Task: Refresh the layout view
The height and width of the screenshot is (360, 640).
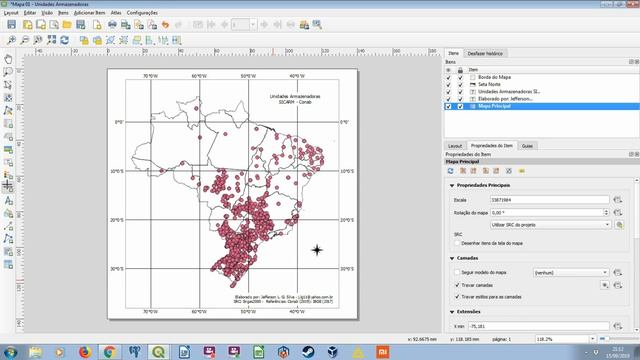Action: coord(64,40)
